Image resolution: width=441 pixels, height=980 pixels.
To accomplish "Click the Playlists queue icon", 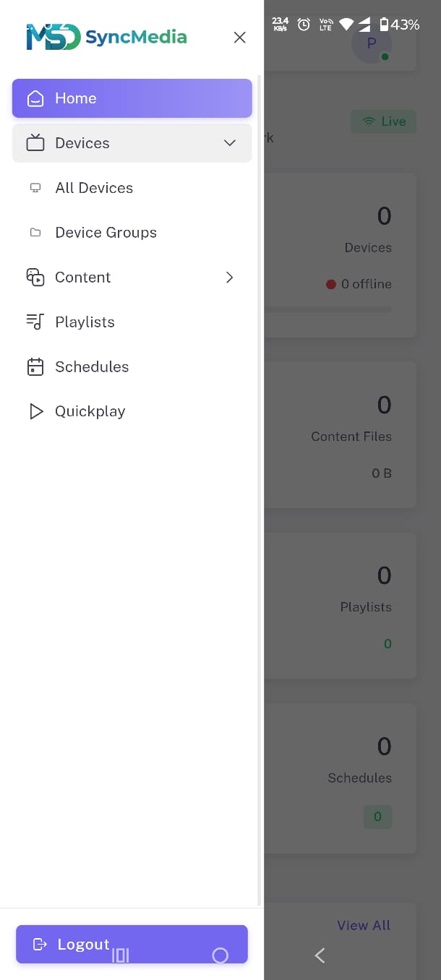I will (x=35, y=322).
